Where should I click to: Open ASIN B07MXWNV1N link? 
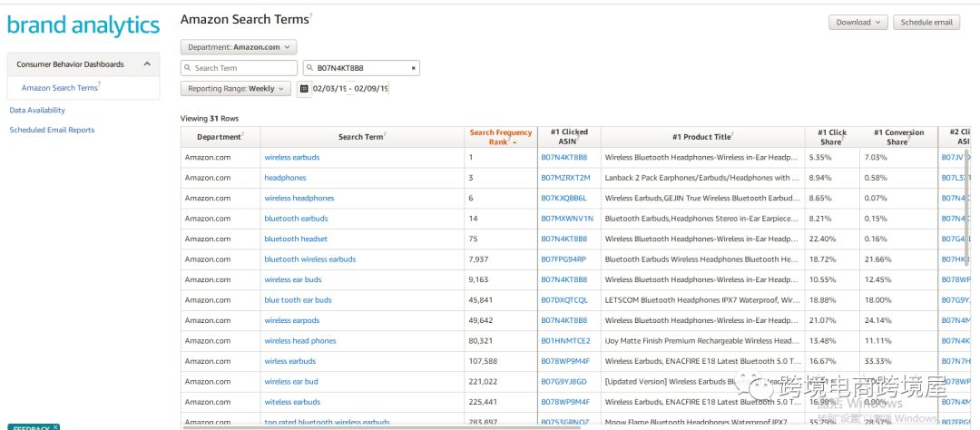point(567,219)
